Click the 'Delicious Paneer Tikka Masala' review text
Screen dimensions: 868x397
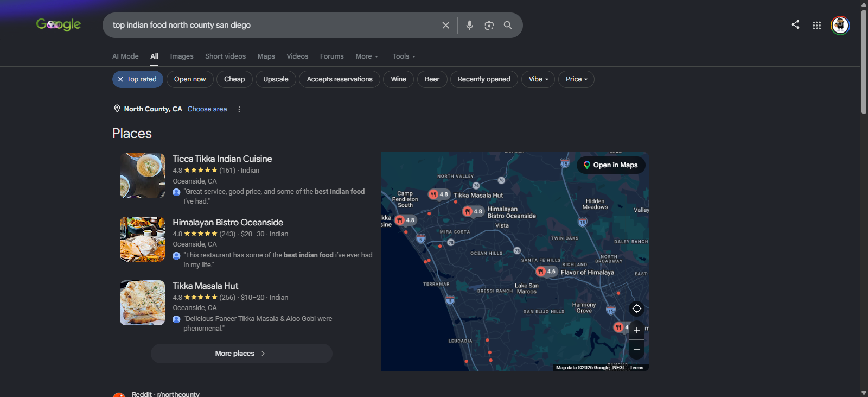258,324
